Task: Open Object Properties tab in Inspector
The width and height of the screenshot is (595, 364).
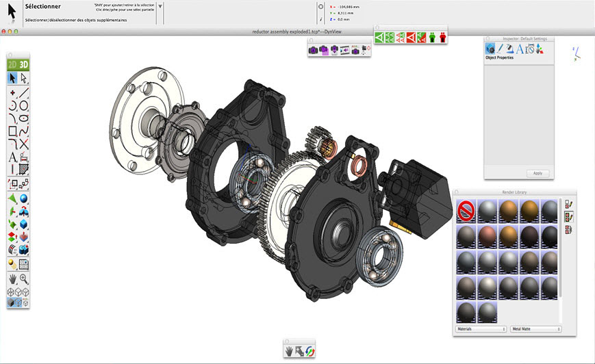Action: click(490, 49)
